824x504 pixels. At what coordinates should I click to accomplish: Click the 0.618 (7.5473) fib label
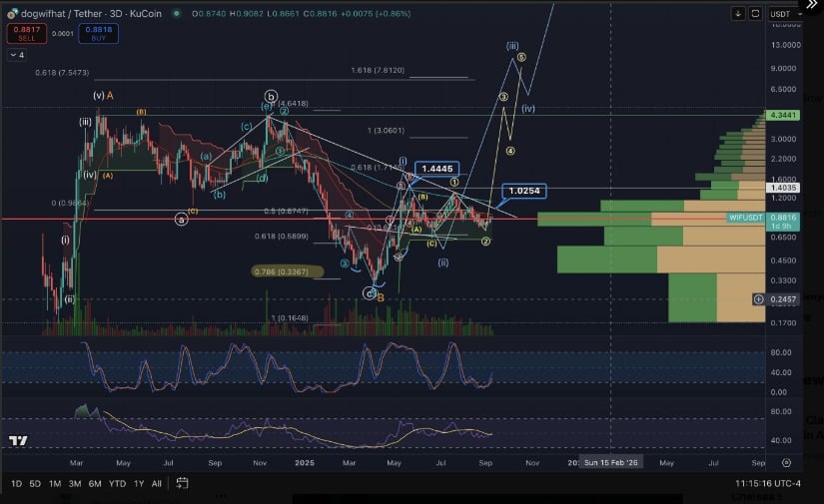tap(62, 73)
